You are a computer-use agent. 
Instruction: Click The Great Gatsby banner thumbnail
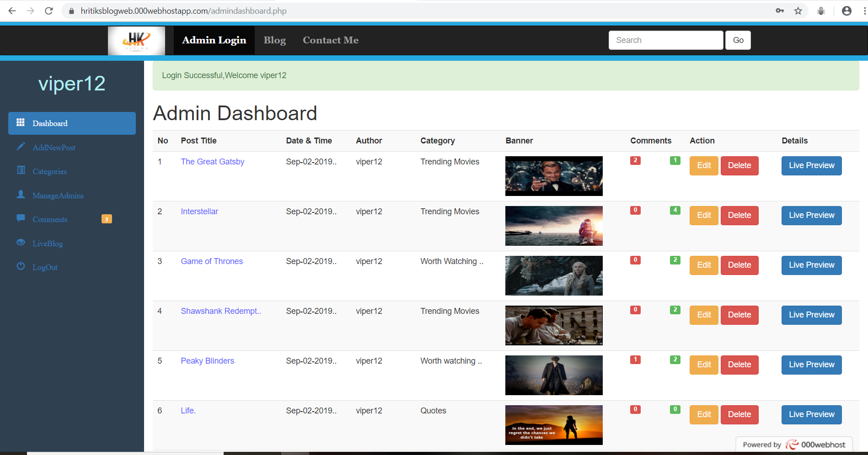(554, 176)
